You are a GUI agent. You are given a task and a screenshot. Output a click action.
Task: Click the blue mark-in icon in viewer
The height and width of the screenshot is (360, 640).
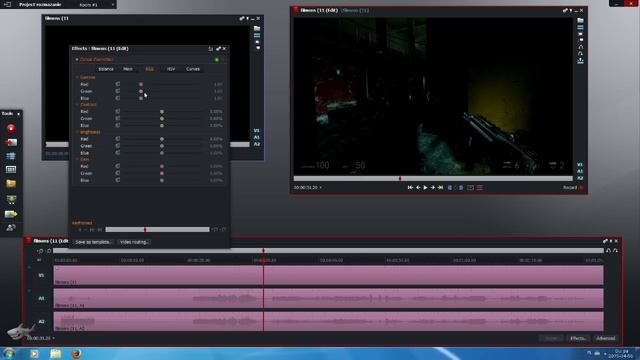point(450,187)
